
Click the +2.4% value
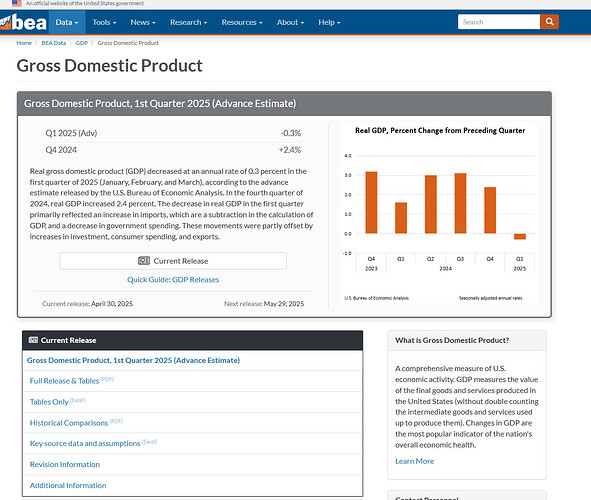[x=289, y=150]
